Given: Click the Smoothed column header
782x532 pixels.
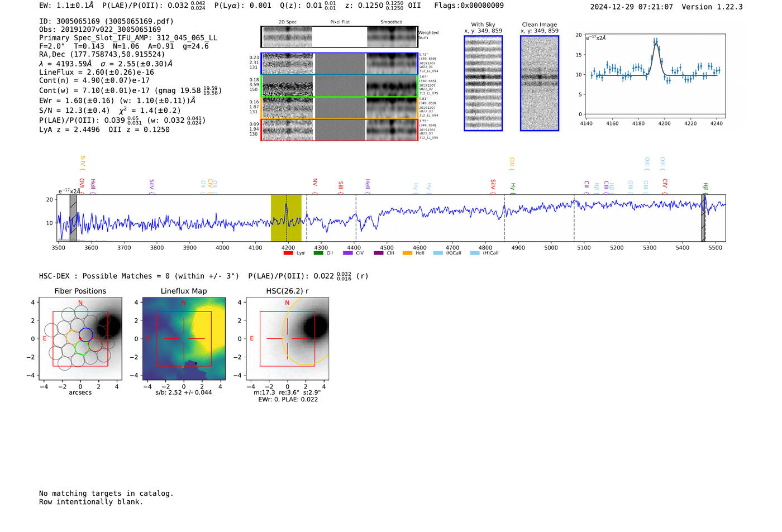Looking at the screenshot, I should 392,22.
